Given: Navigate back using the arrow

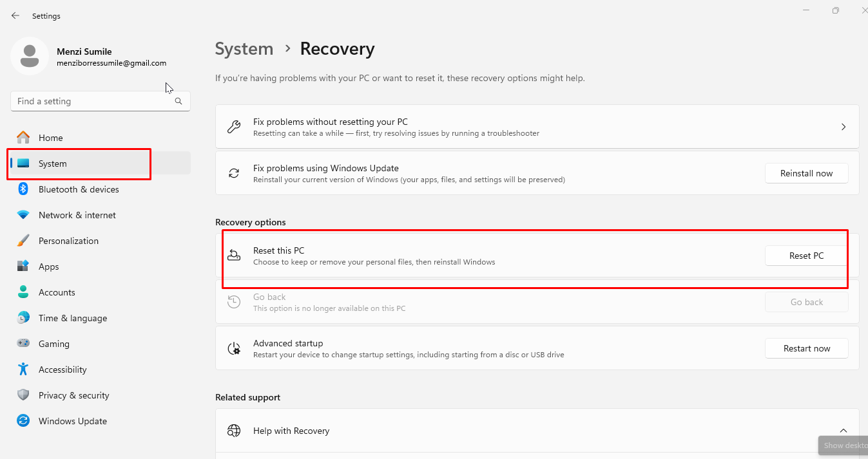Looking at the screenshot, I should pos(15,15).
